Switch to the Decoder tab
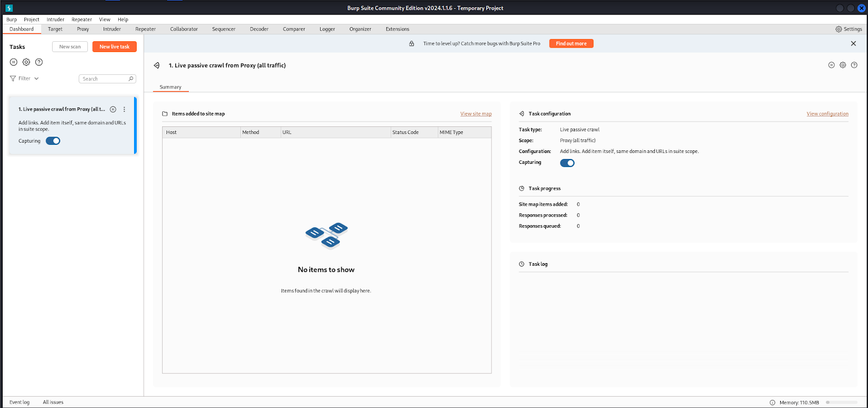 [259, 29]
